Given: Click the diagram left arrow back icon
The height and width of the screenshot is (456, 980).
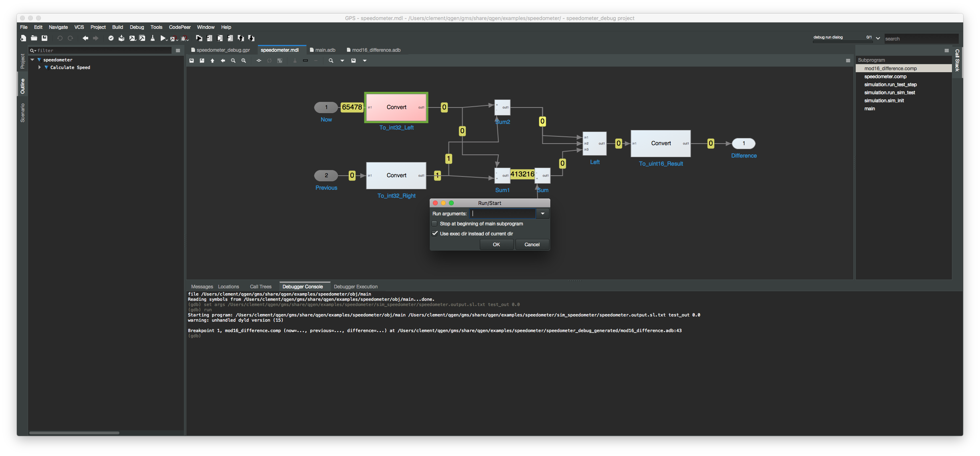Looking at the screenshot, I should click(223, 61).
